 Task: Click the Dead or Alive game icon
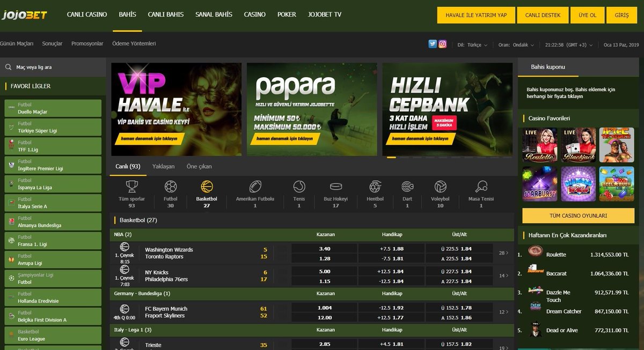535,330
